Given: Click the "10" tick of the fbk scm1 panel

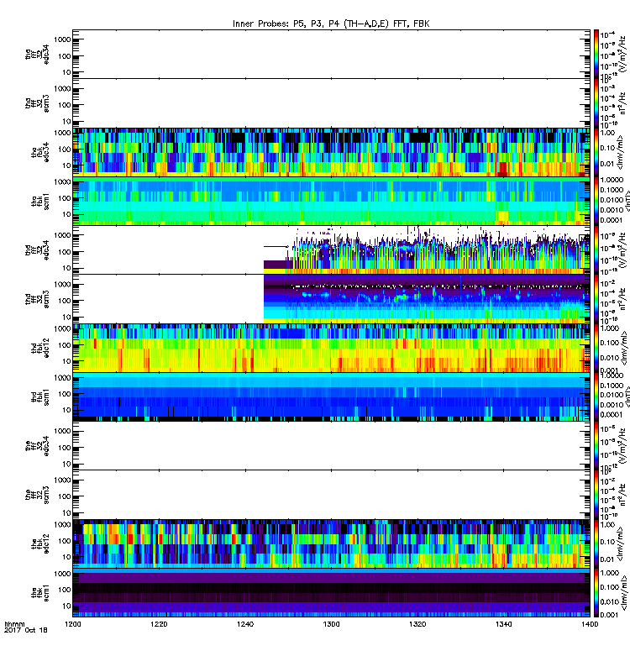Looking at the screenshot, I should coord(67,606).
